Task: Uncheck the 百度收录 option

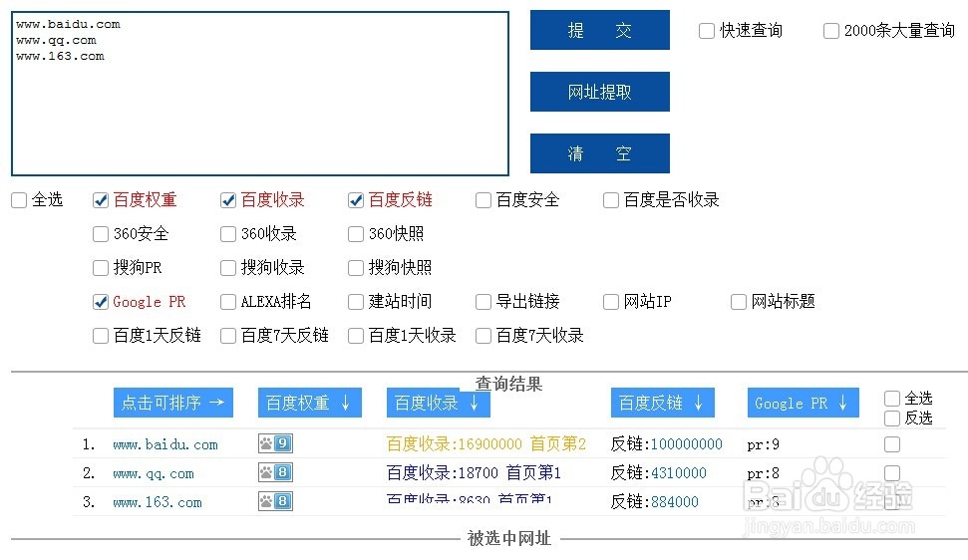Action: (x=228, y=200)
